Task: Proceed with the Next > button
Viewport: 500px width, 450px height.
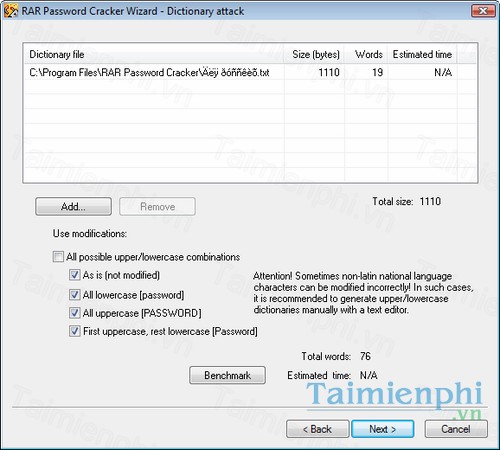Action: click(x=383, y=429)
